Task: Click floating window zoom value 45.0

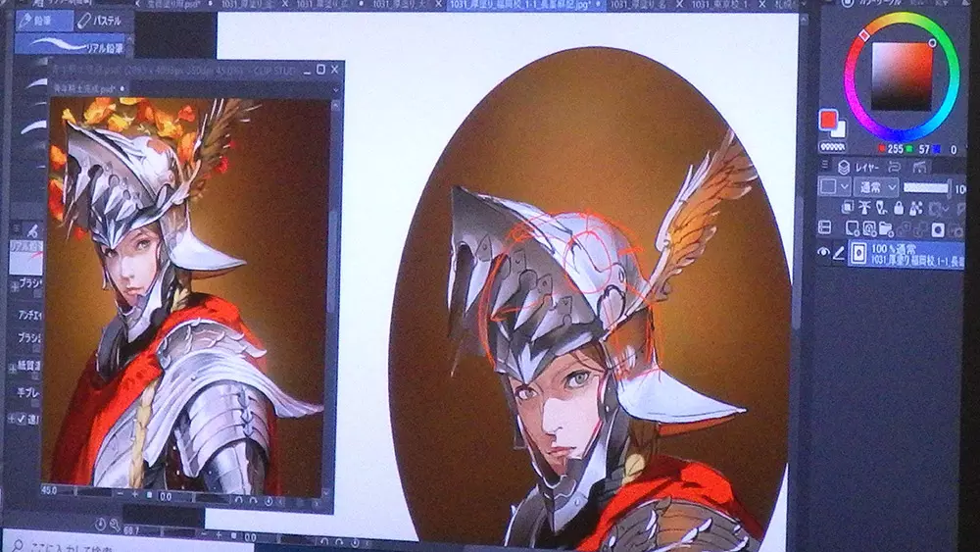Action: click(x=49, y=491)
